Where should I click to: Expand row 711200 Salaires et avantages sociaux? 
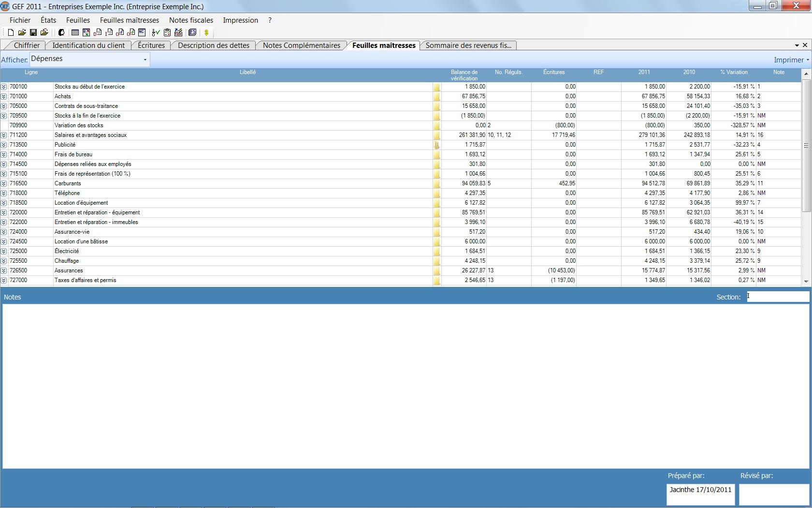4,135
